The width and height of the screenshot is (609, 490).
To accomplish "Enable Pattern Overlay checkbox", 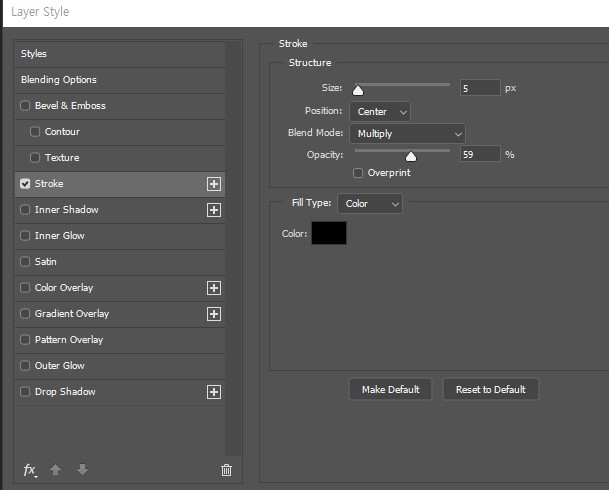I will pyautogui.click(x=25, y=340).
